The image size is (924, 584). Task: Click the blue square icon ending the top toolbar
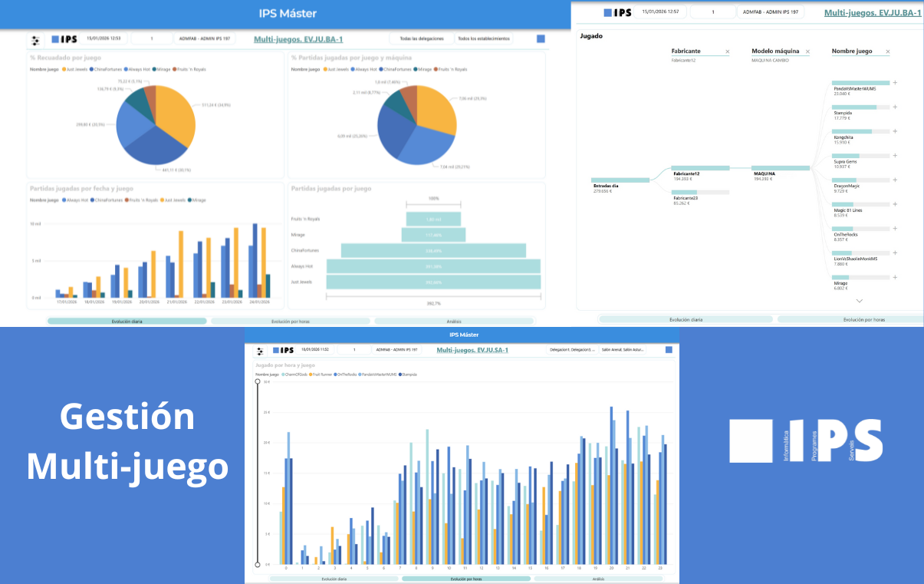(x=541, y=37)
